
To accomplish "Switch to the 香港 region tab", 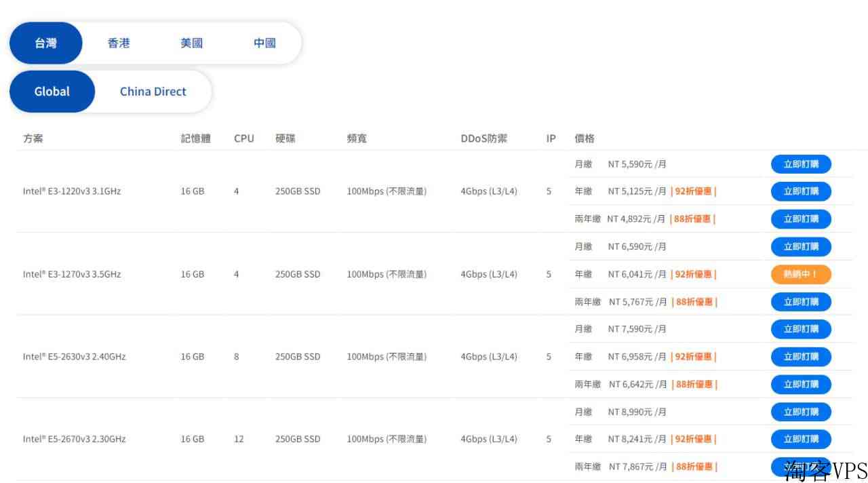I will (119, 43).
